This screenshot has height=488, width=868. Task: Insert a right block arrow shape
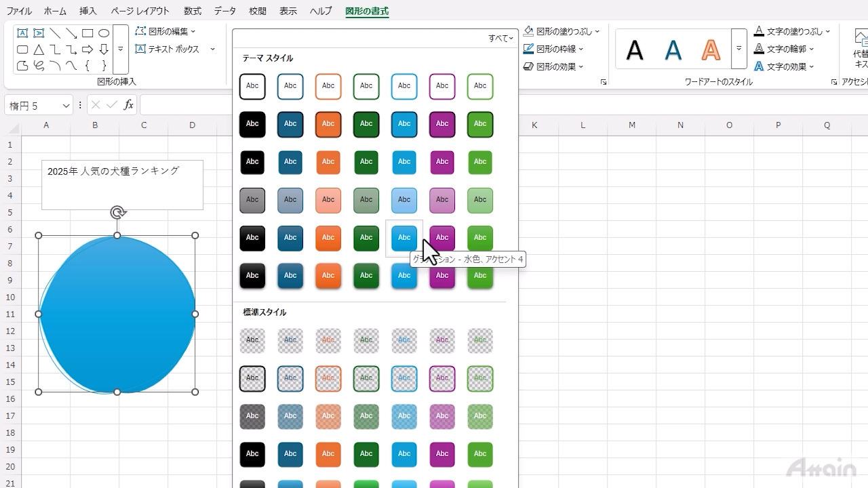(87, 49)
